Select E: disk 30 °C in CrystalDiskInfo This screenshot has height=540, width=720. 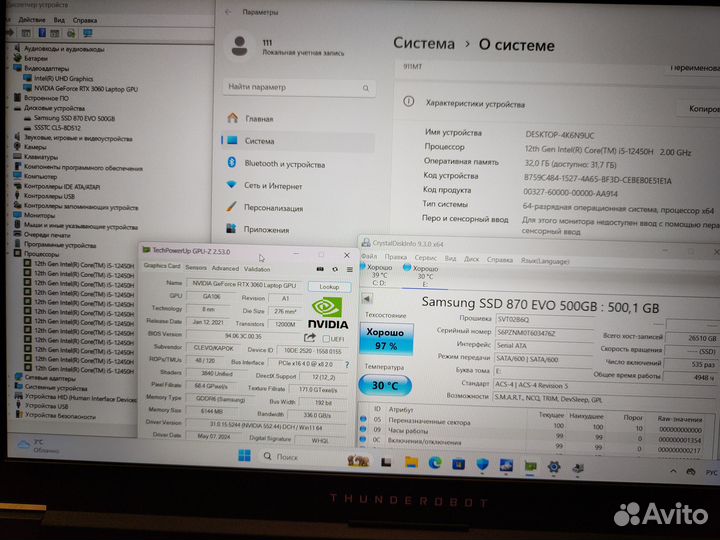422,276
